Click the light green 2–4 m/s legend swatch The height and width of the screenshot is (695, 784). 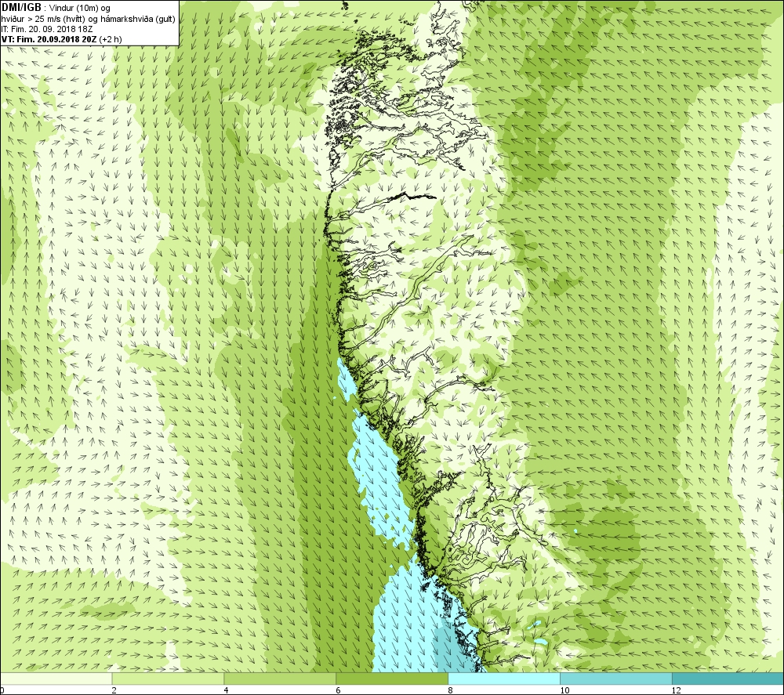pyautogui.click(x=168, y=679)
